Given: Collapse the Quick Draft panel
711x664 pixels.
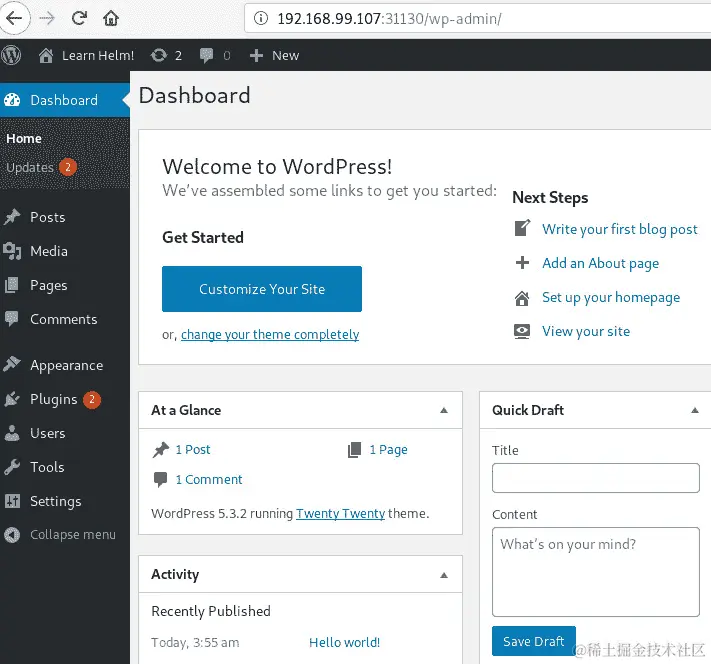Looking at the screenshot, I should (694, 410).
